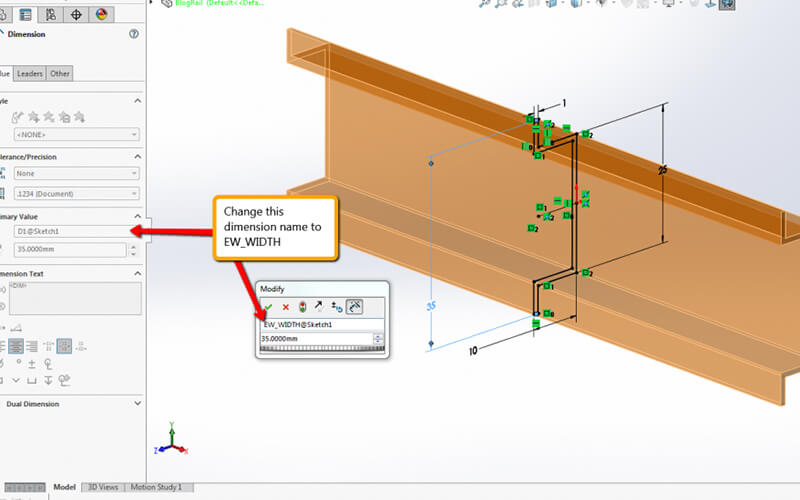Click the coordinate triad in viewport corner
800x500 pixels.
(172, 439)
